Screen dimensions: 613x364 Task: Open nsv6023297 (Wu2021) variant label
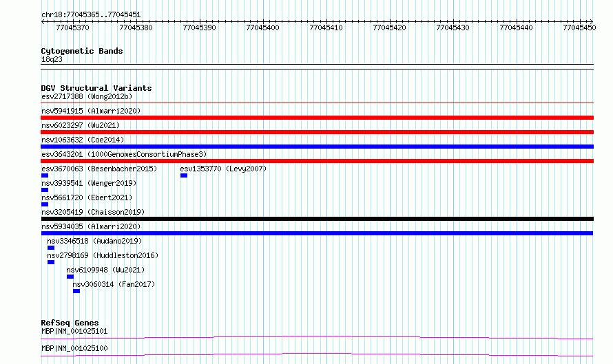(x=81, y=125)
